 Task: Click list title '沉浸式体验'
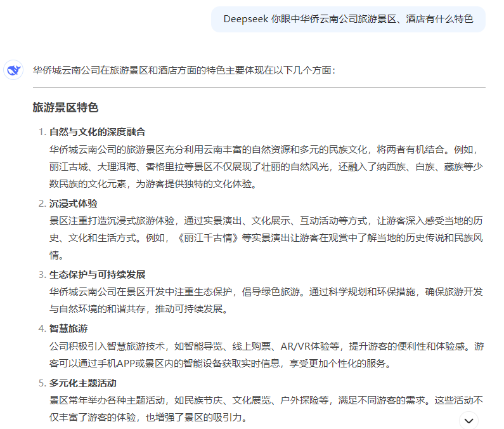click(x=74, y=204)
